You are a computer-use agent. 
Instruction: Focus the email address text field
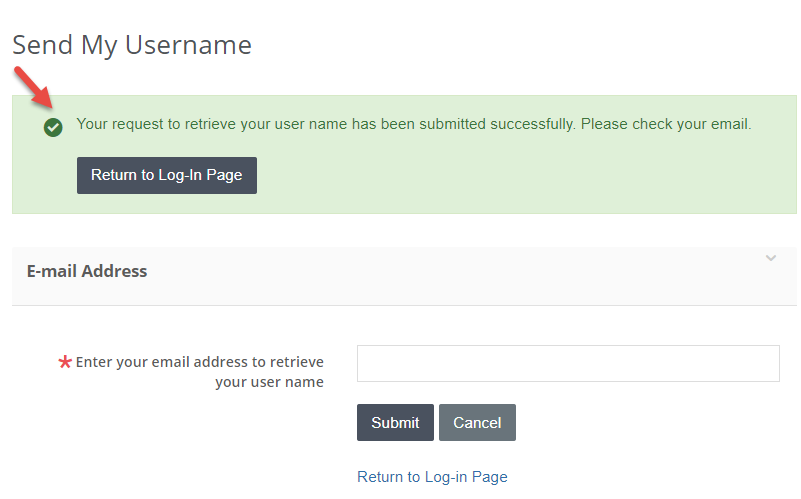568,363
